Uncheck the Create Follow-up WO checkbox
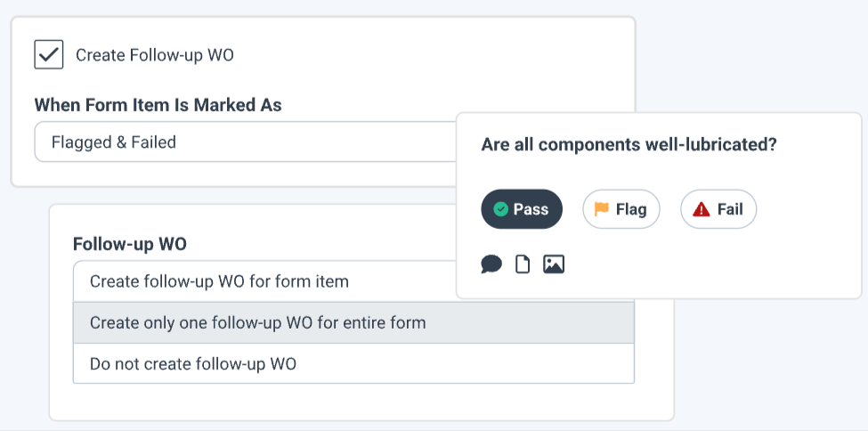The image size is (868, 431). [x=49, y=54]
